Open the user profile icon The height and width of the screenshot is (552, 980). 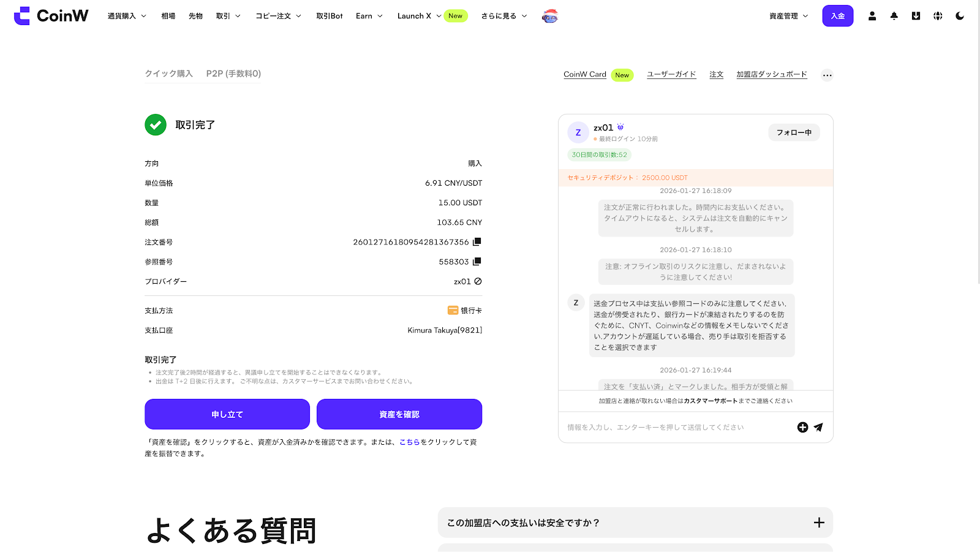pyautogui.click(x=872, y=16)
